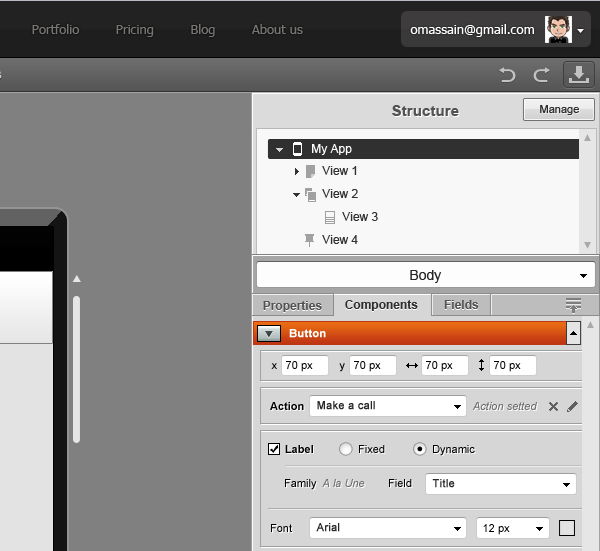Click the vertical height arrows icon

pos(481,365)
